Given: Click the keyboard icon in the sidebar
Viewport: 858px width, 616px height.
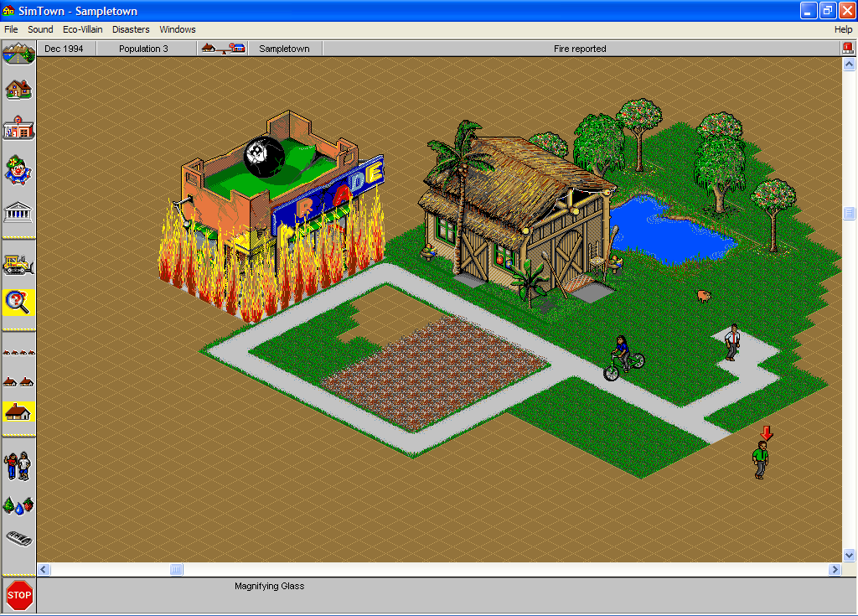Looking at the screenshot, I should click(x=18, y=541).
